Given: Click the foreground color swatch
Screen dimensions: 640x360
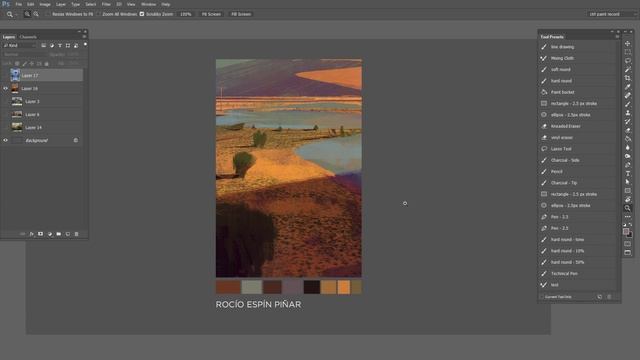Looking at the screenshot, I should [626, 231].
